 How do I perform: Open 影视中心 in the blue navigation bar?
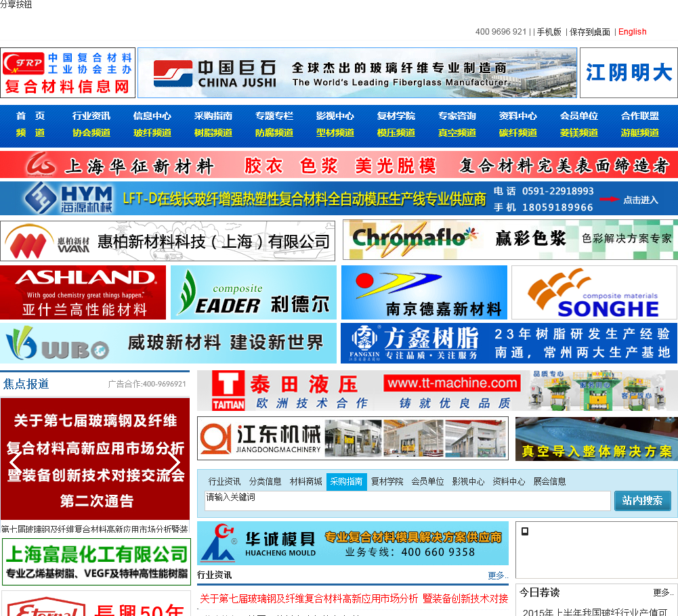click(x=335, y=116)
